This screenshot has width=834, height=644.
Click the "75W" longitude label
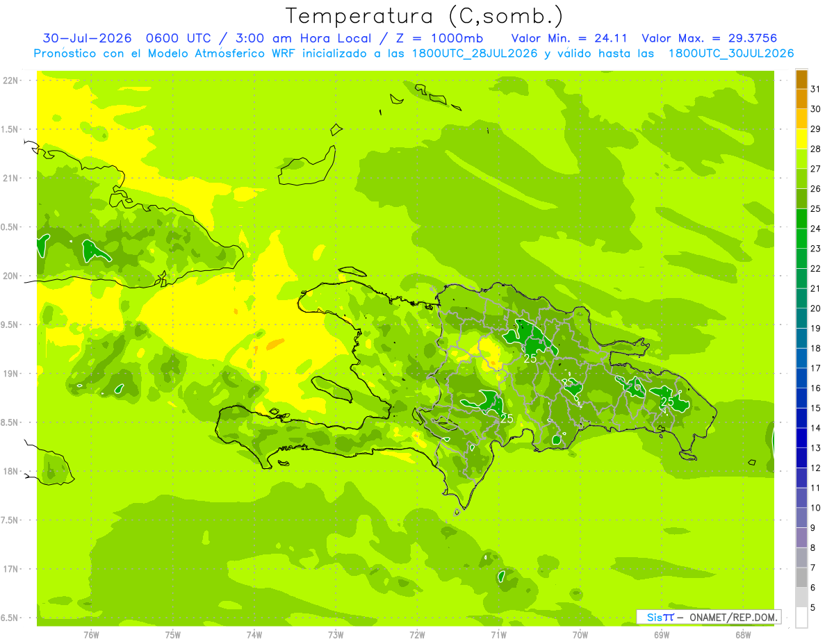[173, 634]
